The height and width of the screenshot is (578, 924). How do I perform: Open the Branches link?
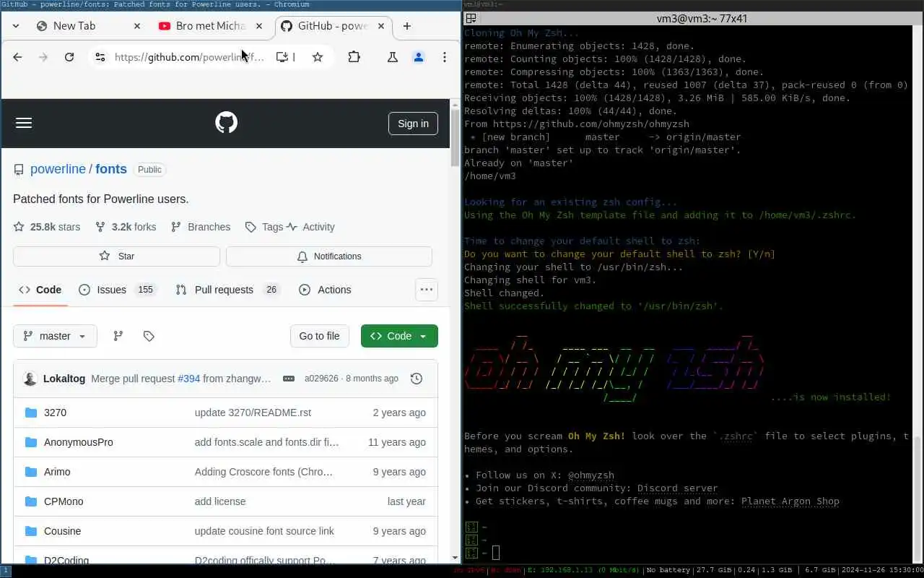click(201, 227)
